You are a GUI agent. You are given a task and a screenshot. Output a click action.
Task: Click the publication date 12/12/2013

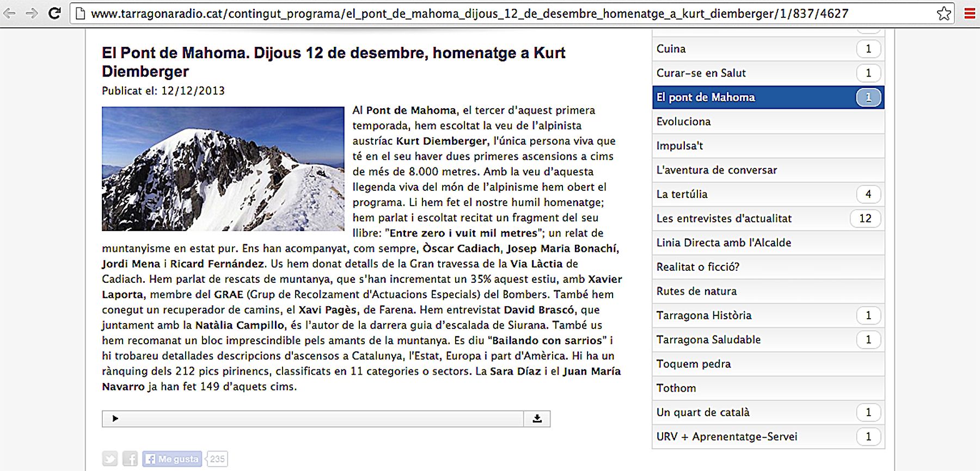[193, 91]
